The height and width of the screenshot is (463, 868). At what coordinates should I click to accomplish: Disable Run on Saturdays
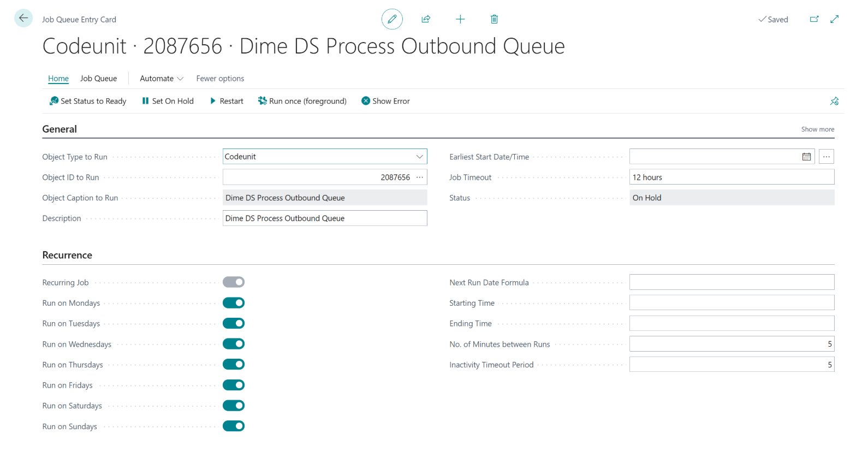pyautogui.click(x=234, y=406)
